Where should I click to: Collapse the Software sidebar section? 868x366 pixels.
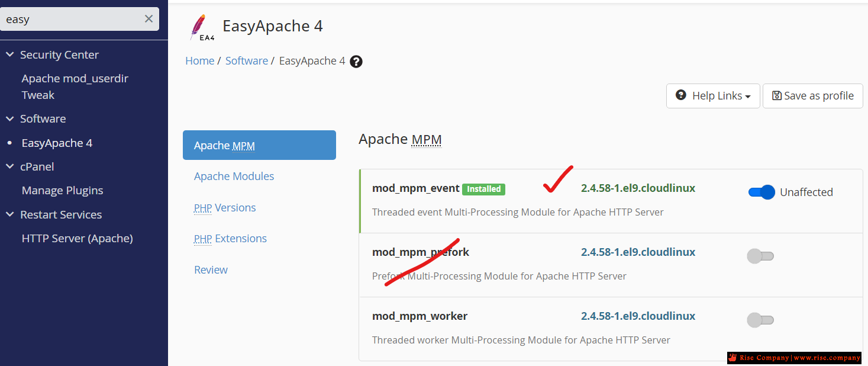[9, 118]
